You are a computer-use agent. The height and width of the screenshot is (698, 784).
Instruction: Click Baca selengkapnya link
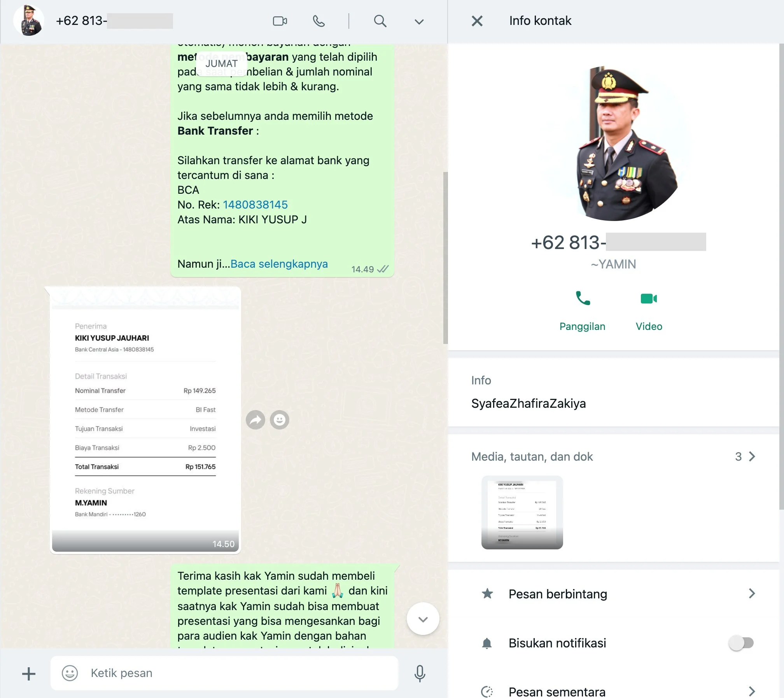coord(279,264)
